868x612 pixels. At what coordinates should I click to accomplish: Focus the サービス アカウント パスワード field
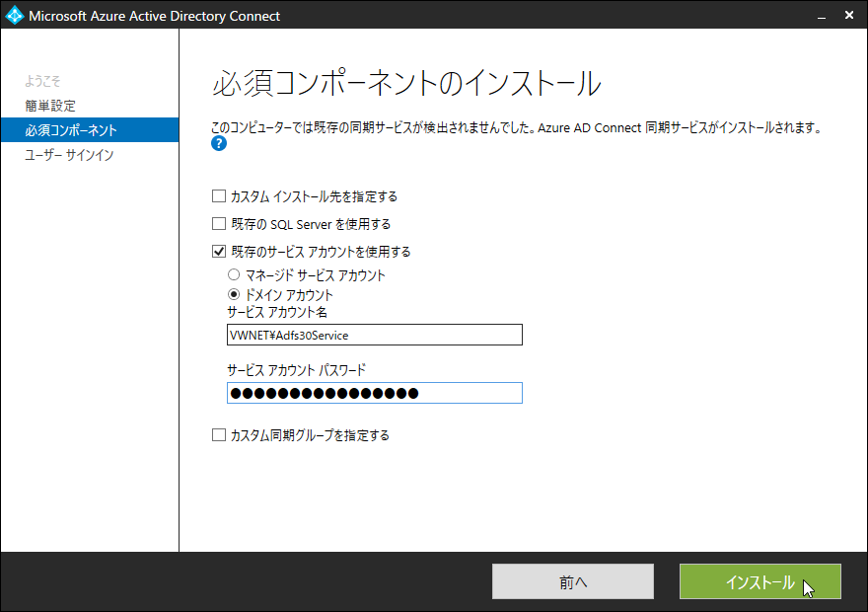click(374, 393)
